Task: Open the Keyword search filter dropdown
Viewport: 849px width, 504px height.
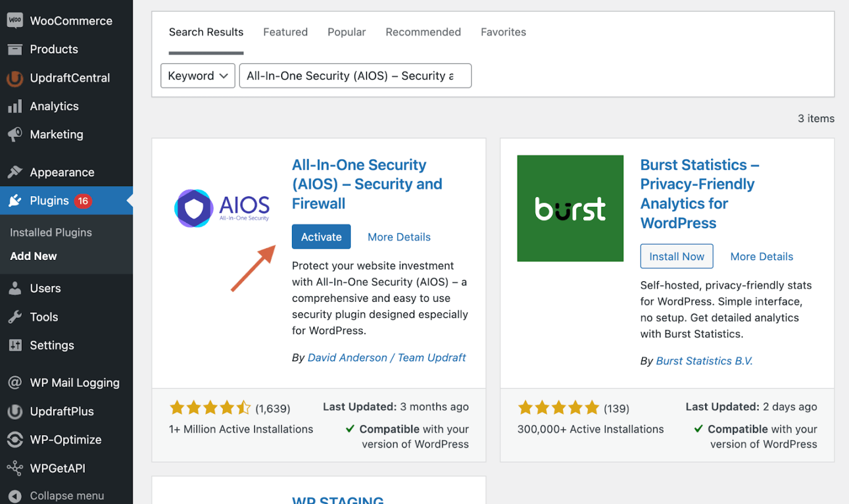Action: (198, 75)
